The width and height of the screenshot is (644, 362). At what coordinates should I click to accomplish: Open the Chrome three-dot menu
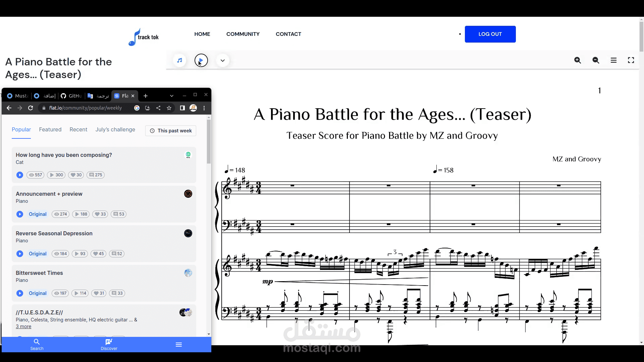click(204, 108)
